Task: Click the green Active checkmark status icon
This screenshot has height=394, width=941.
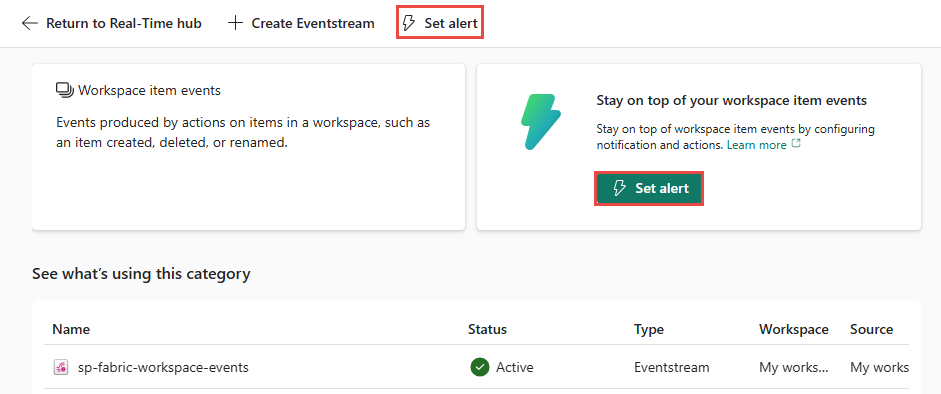Action: pos(480,367)
